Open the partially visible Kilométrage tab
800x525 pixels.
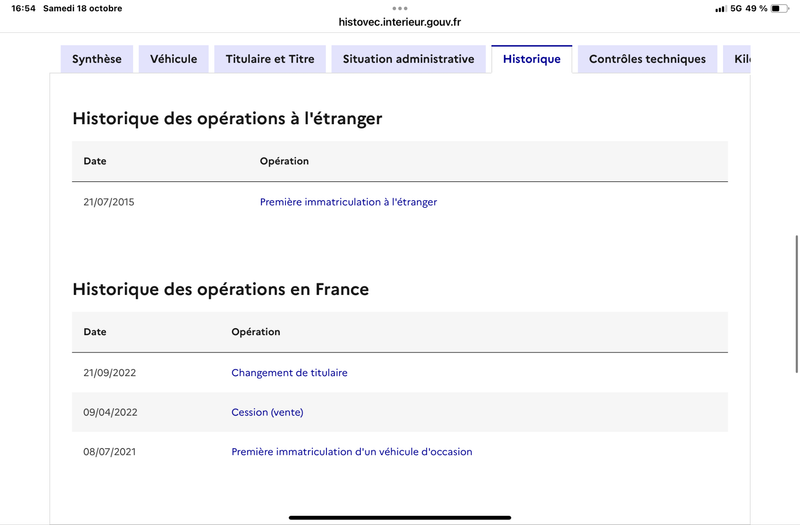click(x=738, y=59)
